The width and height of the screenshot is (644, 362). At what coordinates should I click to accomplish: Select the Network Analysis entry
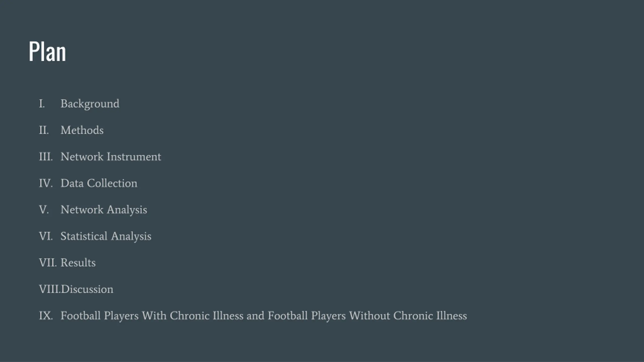(104, 210)
